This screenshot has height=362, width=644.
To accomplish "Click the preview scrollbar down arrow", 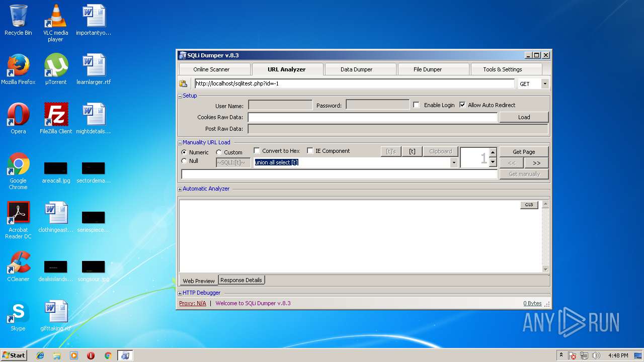I will point(545,269).
